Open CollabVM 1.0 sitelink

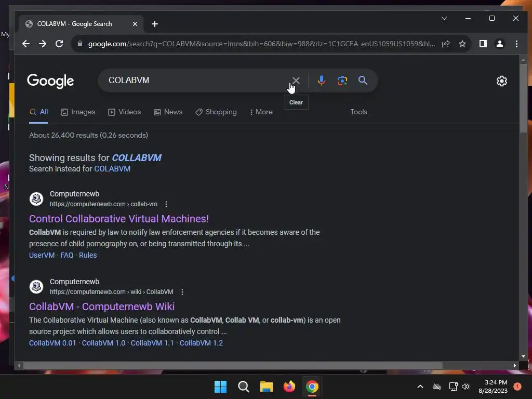point(103,343)
